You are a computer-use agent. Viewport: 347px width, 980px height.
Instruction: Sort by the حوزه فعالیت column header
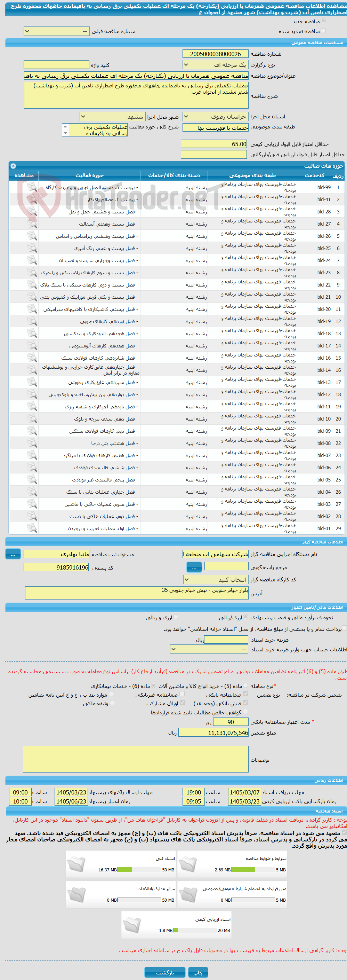click(89, 175)
